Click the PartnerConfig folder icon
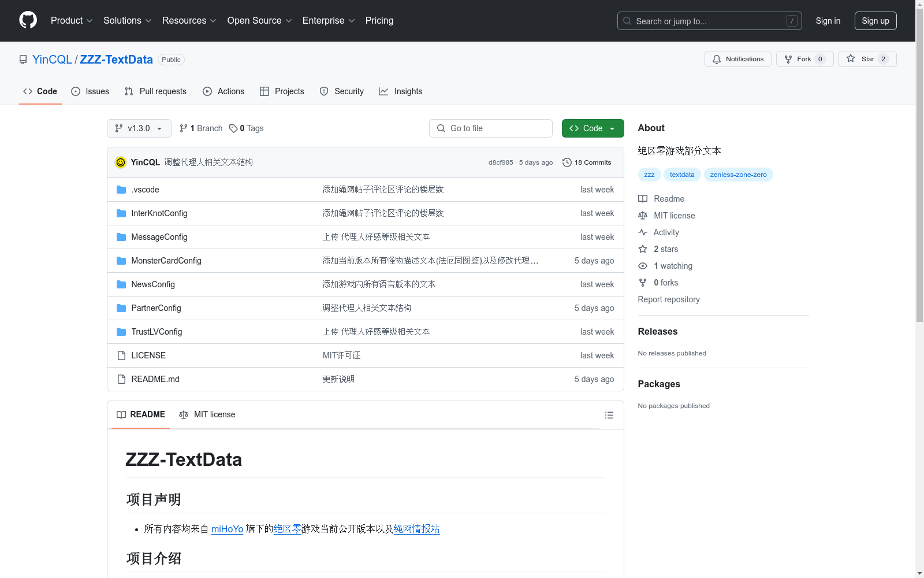 tap(121, 308)
